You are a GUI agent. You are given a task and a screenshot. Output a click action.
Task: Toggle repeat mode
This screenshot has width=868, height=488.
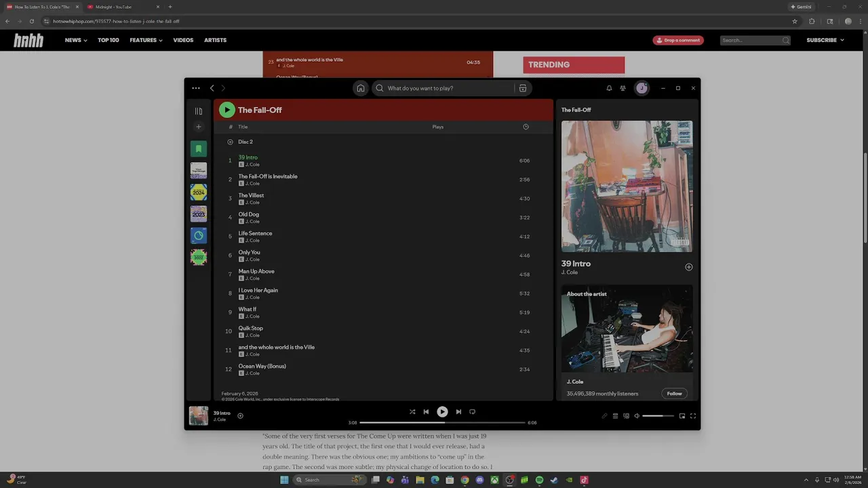point(473,411)
